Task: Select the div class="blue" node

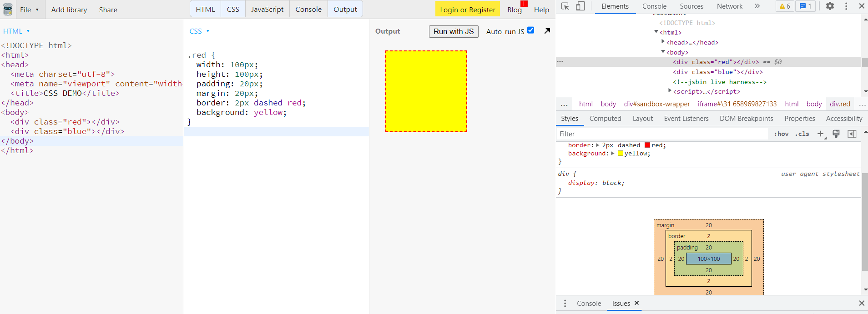Action: [x=718, y=72]
